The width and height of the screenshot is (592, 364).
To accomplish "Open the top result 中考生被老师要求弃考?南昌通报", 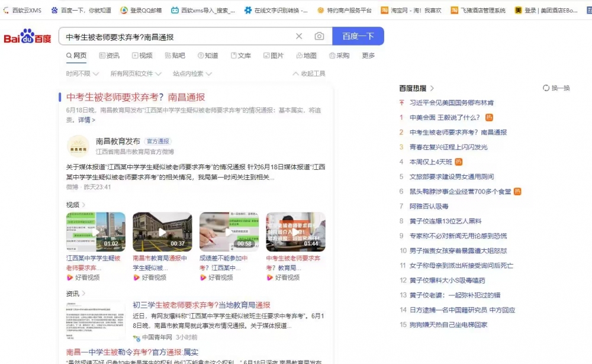I will coord(136,97).
